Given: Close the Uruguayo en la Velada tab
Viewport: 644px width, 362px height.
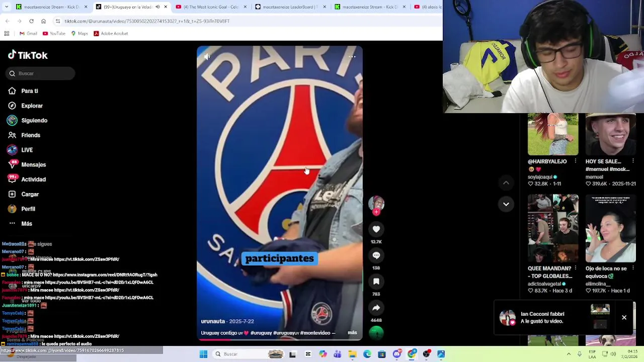Looking at the screenshot, I should coord(166,7).
